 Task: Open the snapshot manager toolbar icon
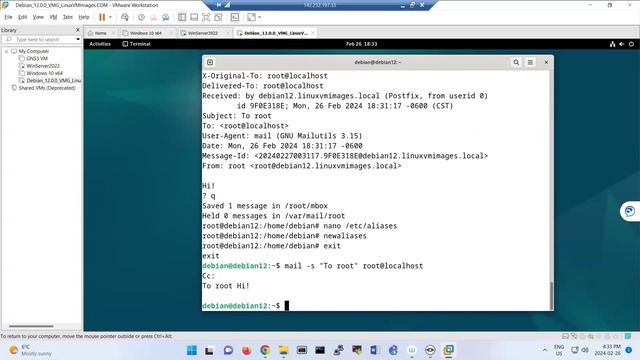(x=166, y=17)
